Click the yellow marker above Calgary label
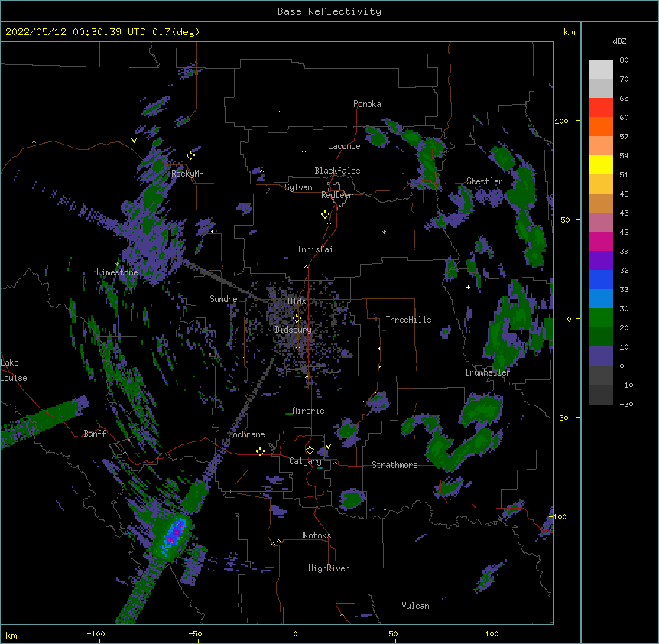The image size is (659, 644). [310, 450]
